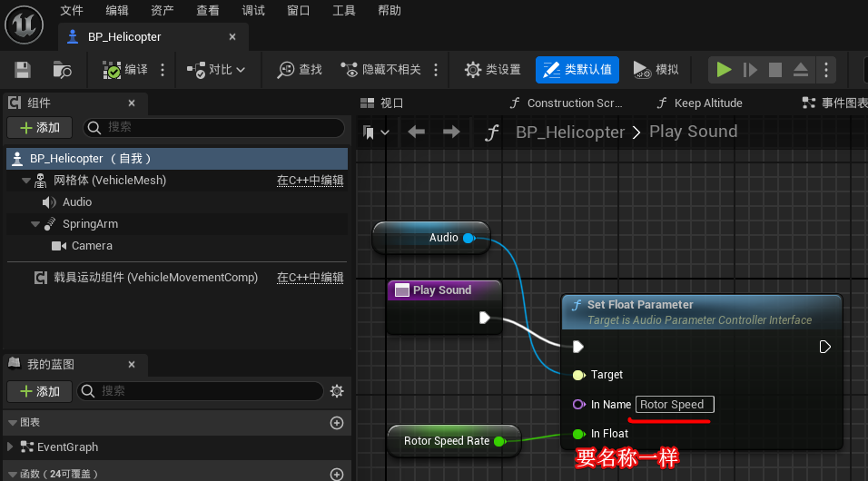Open 类设置 class settings
This screenshot has height=481, width=868.
point(493,70)
